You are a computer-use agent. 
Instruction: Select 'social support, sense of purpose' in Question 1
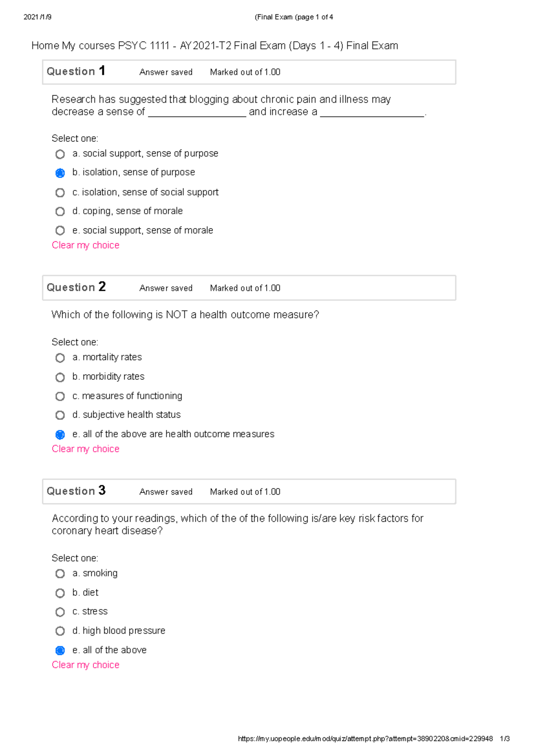tap(60, 154)
